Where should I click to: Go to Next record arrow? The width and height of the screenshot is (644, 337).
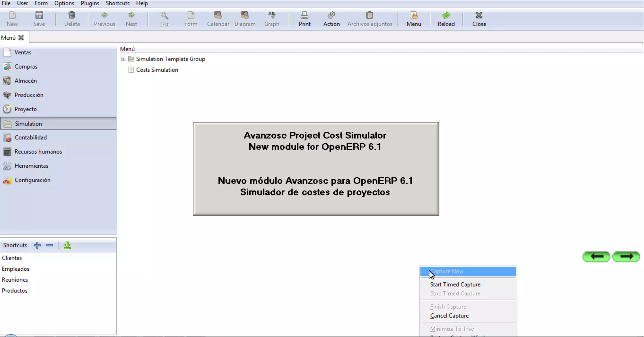pyautogui.click(x=131, y=19)
